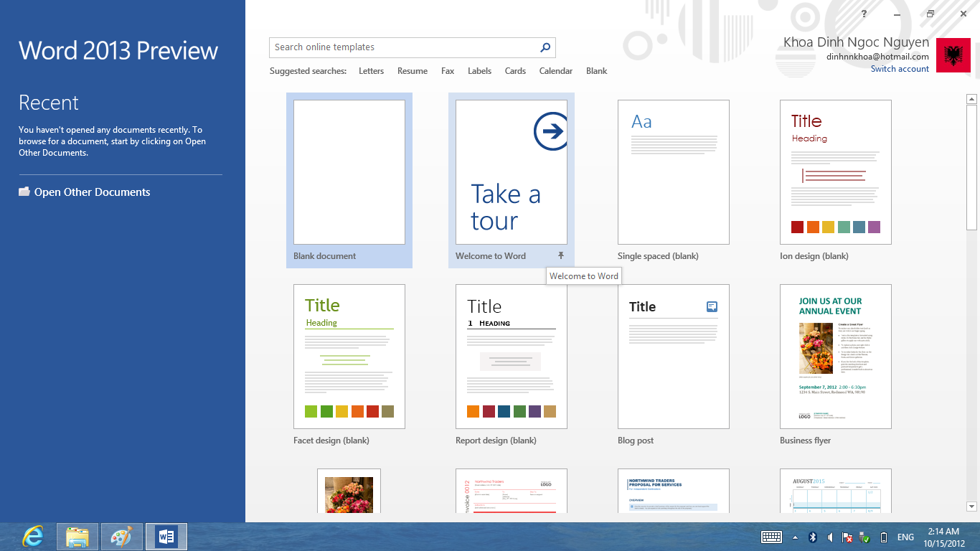The height and width of the screenshot is (551, 980).
Task: Click the dinhnnkhoa@hotmail.com email text
Action: pos(877,57)
